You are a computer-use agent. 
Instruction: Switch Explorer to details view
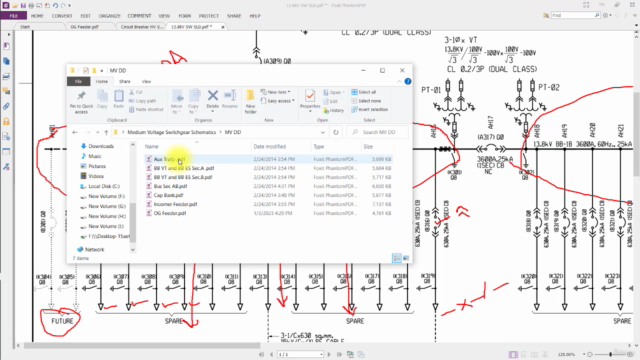397,258
